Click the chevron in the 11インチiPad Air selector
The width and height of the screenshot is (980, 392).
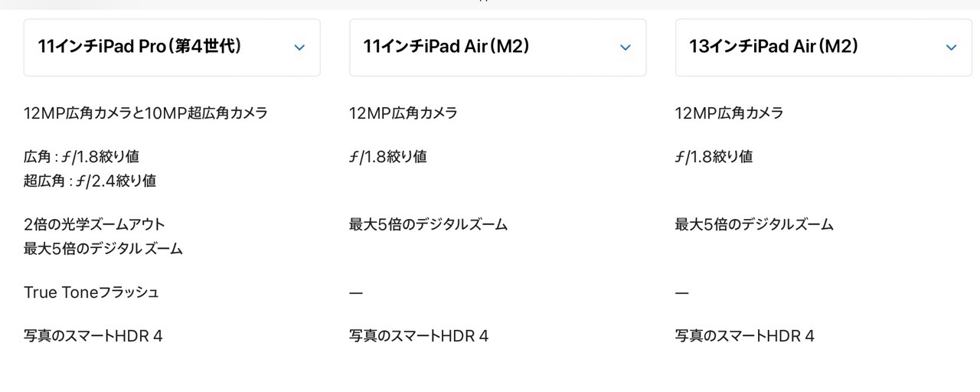(x=626, y=47)
